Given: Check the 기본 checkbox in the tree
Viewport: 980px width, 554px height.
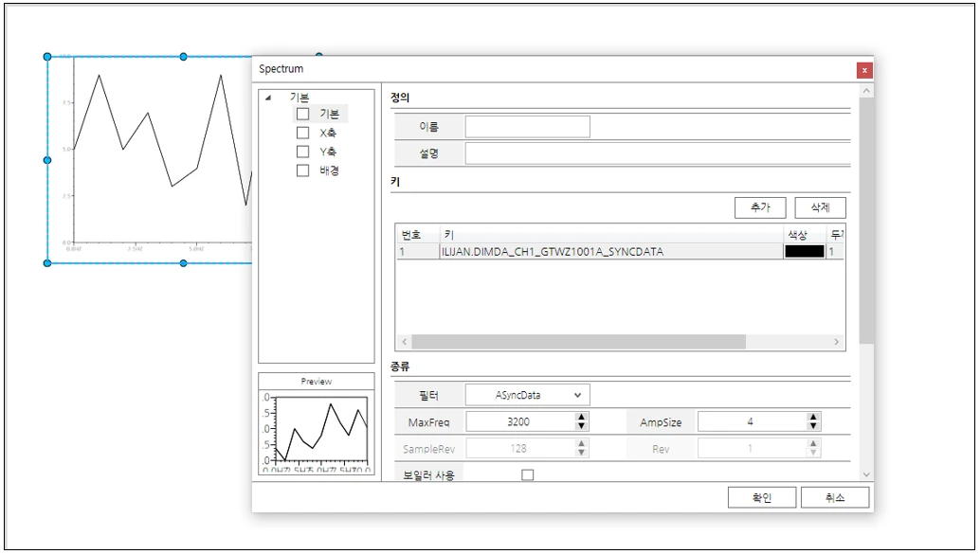Looking at the screenshot, I should tap(303, 114).
